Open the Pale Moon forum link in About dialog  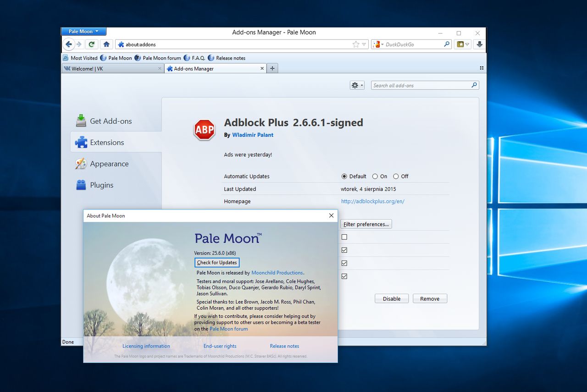coord(228,329)
